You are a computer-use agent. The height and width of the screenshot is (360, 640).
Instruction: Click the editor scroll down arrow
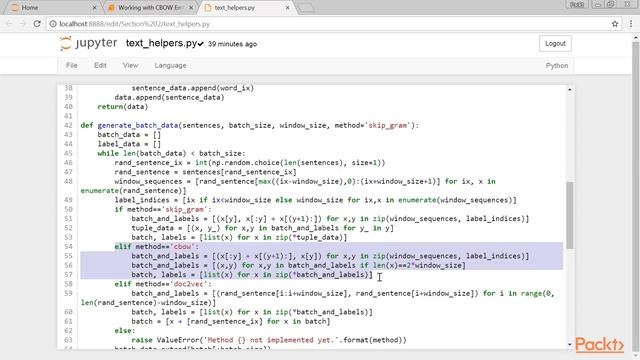point(570,344)
